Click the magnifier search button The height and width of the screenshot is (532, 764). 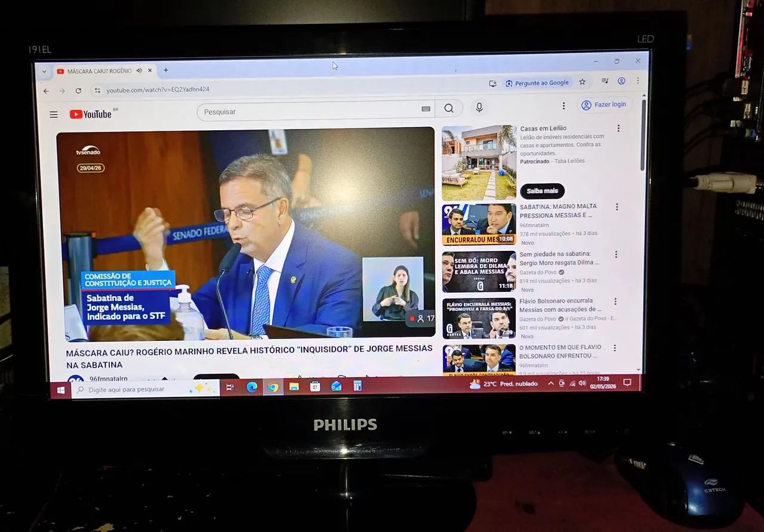click(x=449, y=109)
